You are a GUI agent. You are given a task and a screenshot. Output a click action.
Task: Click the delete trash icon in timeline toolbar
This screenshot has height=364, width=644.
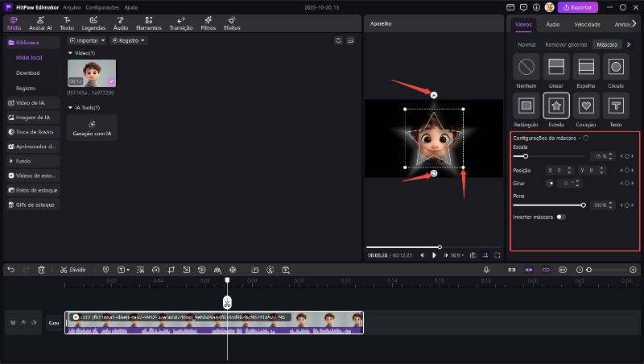click(x=41, y=270)
